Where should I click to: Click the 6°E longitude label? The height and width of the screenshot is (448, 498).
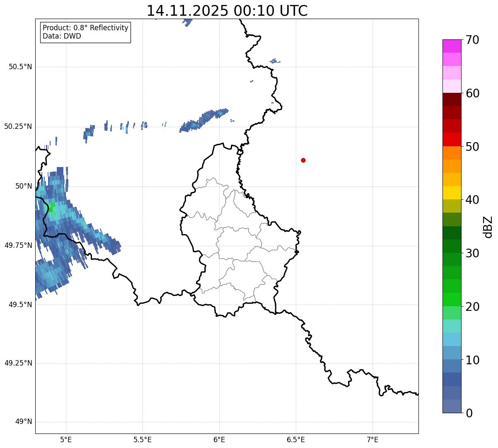[x=219, y=440]
